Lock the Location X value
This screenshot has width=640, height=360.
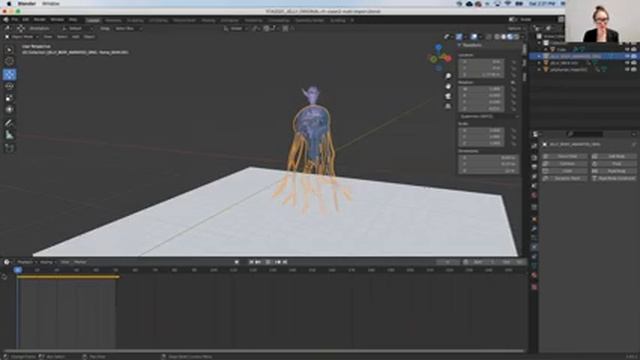[513, 62]
